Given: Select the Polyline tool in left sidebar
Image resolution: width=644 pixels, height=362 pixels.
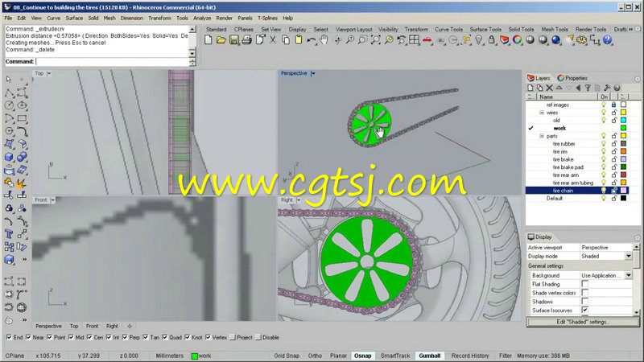Looking at the screenshot, I should coord(9,93).
